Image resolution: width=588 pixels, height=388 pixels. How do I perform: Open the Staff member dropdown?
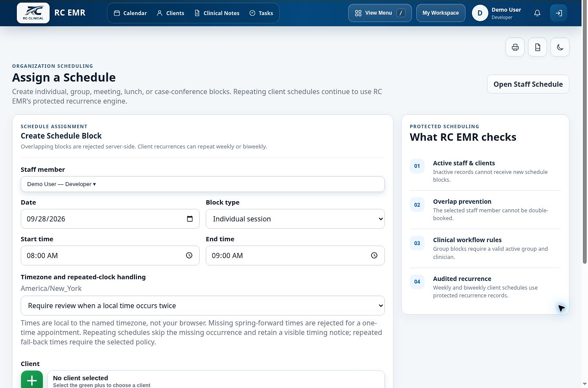(203, 184)
